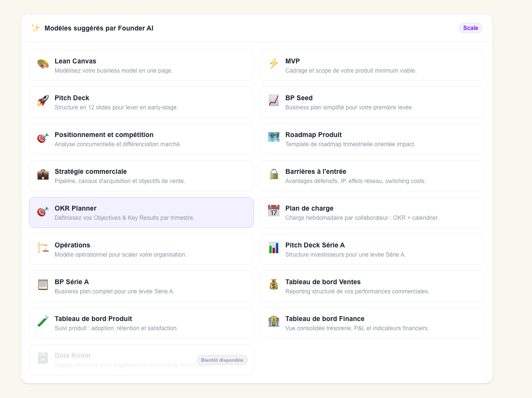Click the sparkles icon beside Modèles suggérés
532x398 pixels.
[x=36, y=28]
